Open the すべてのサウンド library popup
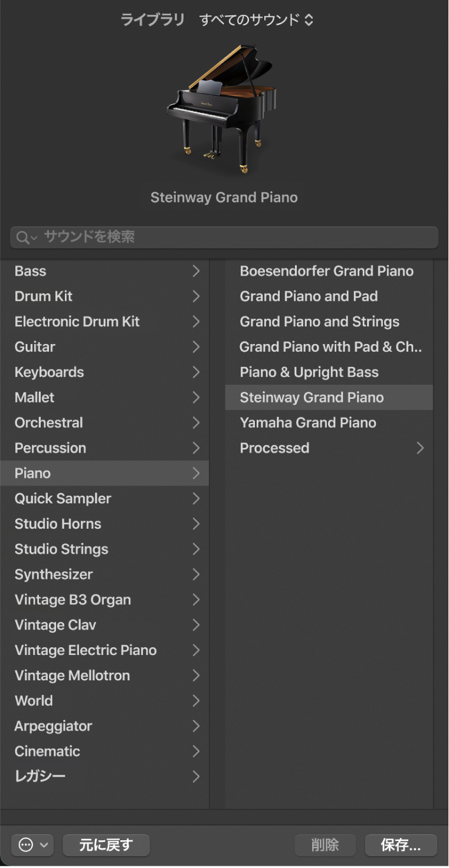The width and height of the screenshot is (449, 868). tap(257, 20)
